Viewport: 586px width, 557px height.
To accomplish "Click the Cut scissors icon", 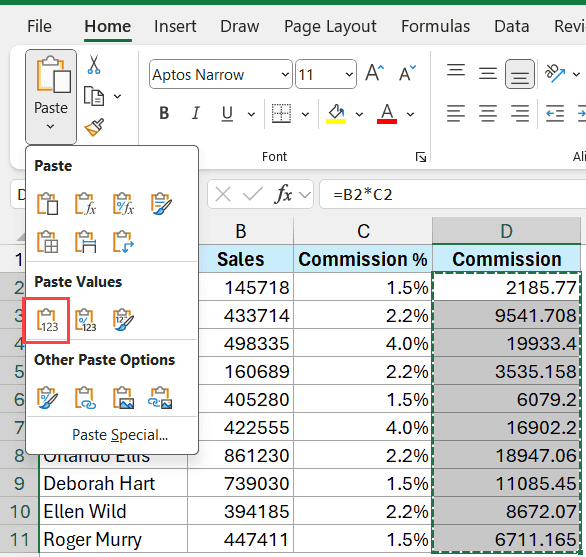I will click(x=94, y=65).
